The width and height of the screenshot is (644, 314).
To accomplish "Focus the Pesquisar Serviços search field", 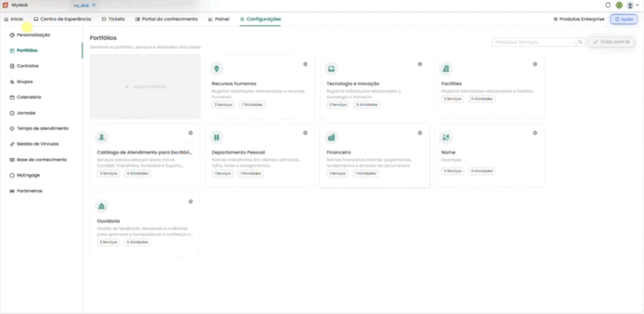I will [533, 42].
